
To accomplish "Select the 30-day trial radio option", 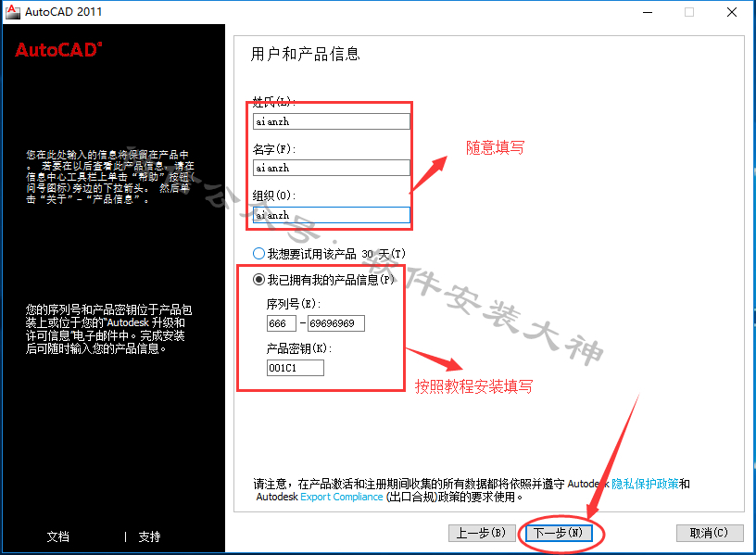I will point(258,253).
